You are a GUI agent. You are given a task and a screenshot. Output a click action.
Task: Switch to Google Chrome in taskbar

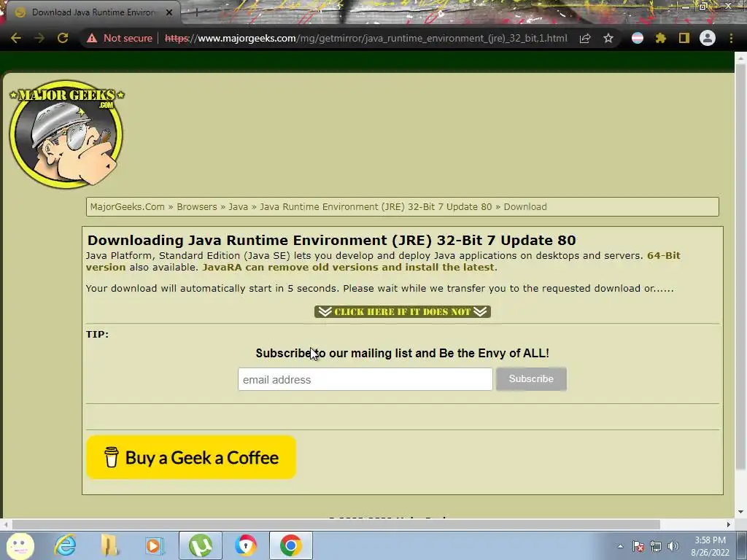coord(291,545)
